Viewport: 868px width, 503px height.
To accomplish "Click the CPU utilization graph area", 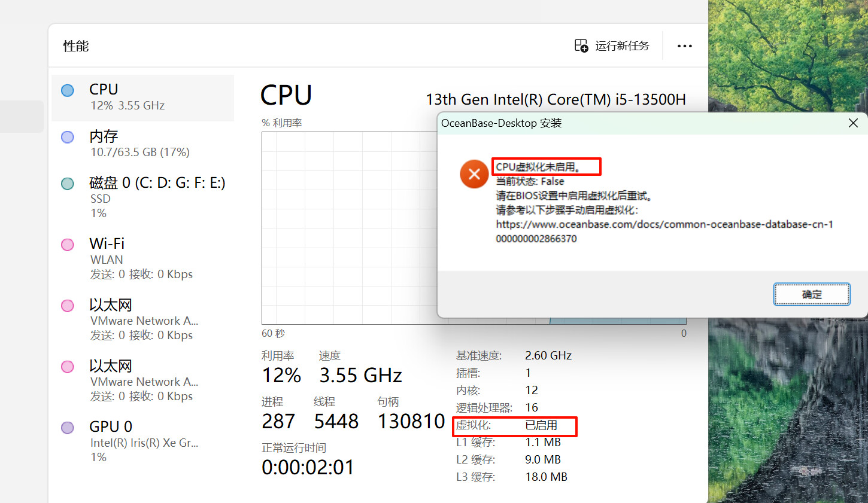I will coord(347,227).
